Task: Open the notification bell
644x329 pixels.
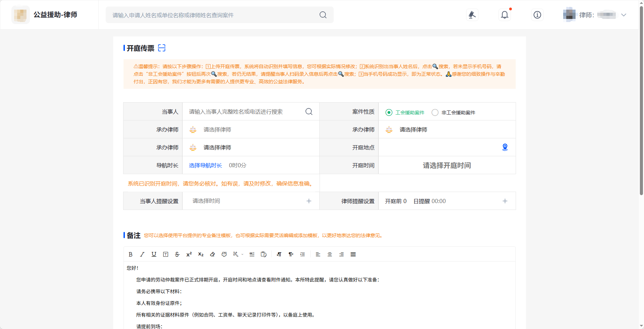Action: point(504,15)
